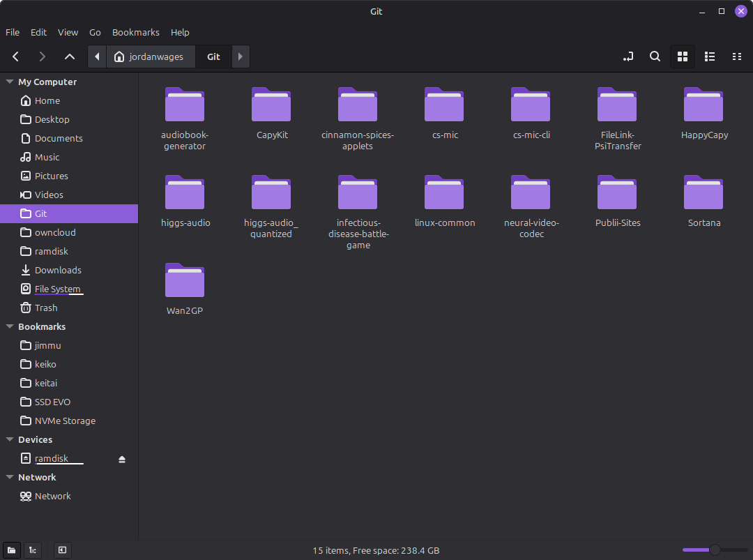
Task: Open the keitai bookmark
Action: [69, 384]
